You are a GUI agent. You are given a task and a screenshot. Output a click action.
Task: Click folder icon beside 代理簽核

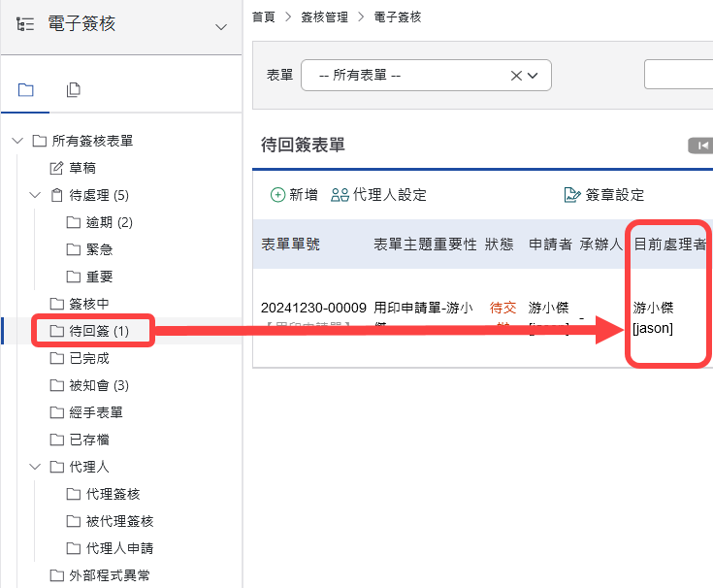click(x=73, y=494)
